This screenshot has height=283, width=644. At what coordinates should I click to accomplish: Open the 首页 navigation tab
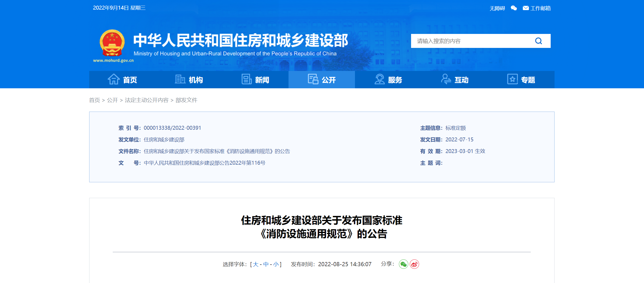(122, 79)
